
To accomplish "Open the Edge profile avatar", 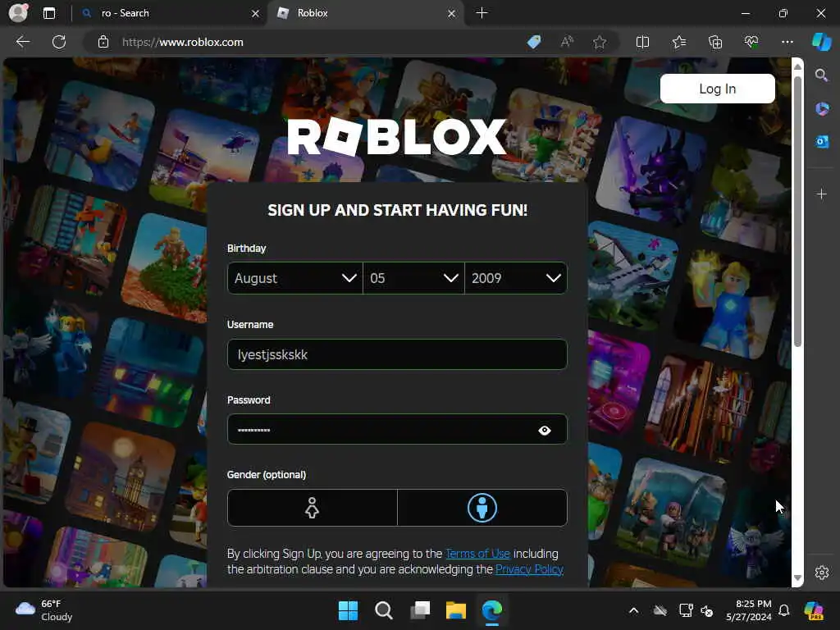I will [x=18, y=13].
